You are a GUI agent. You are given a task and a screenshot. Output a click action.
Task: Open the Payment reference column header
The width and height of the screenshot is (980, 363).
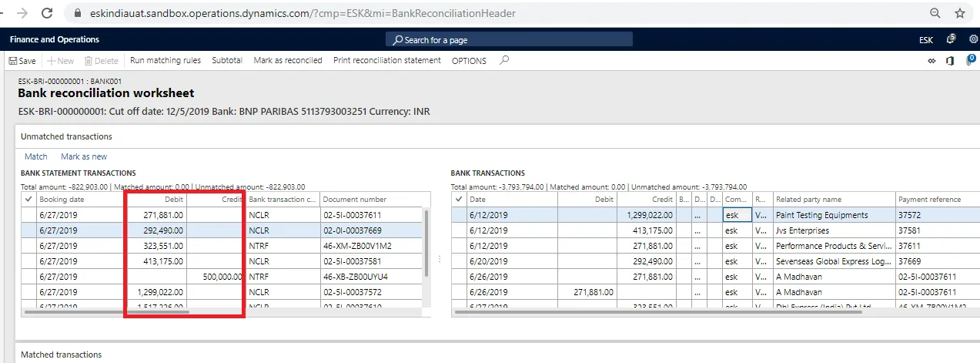(x=938, y=200)
